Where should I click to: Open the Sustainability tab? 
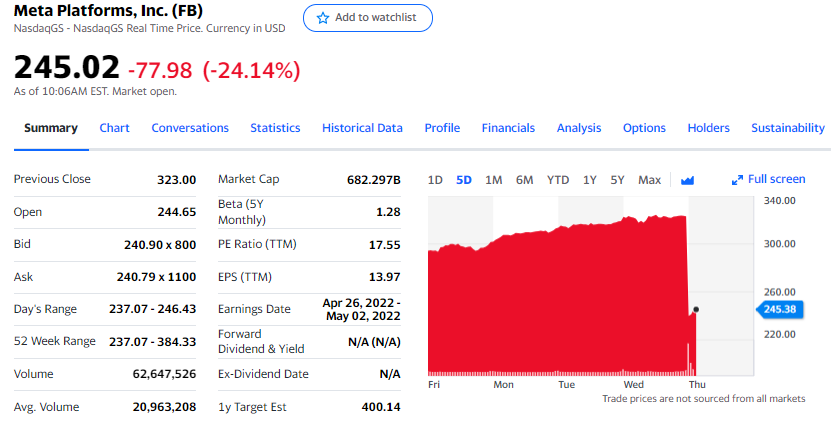point(788,128)
